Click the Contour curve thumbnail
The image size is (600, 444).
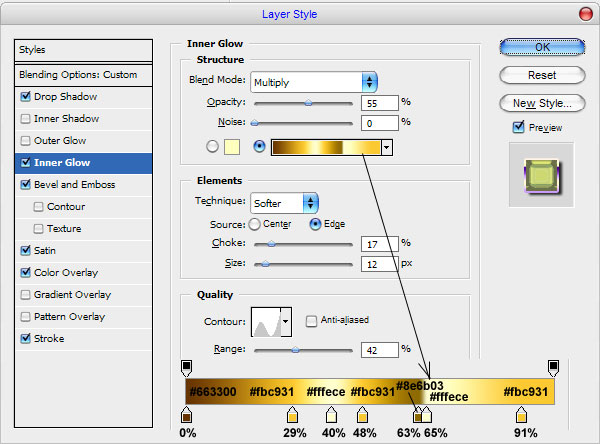click(x=266, y=322)
